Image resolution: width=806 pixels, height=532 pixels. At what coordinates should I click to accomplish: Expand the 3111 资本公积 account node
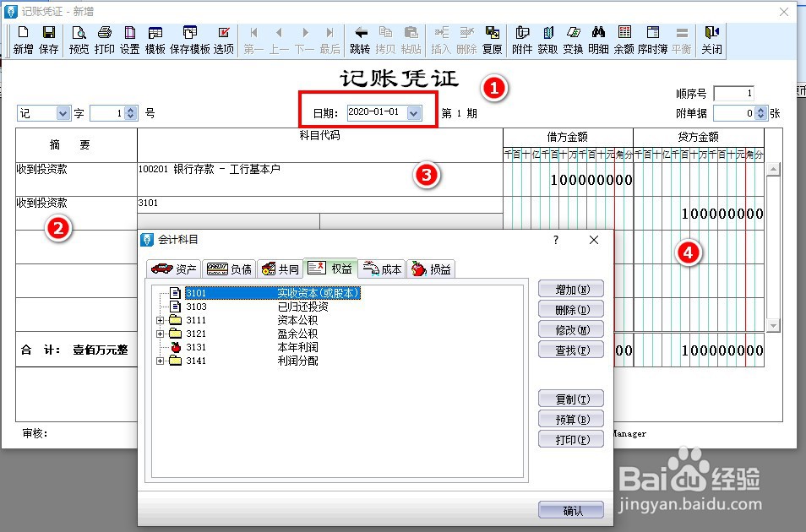point(161,320)
